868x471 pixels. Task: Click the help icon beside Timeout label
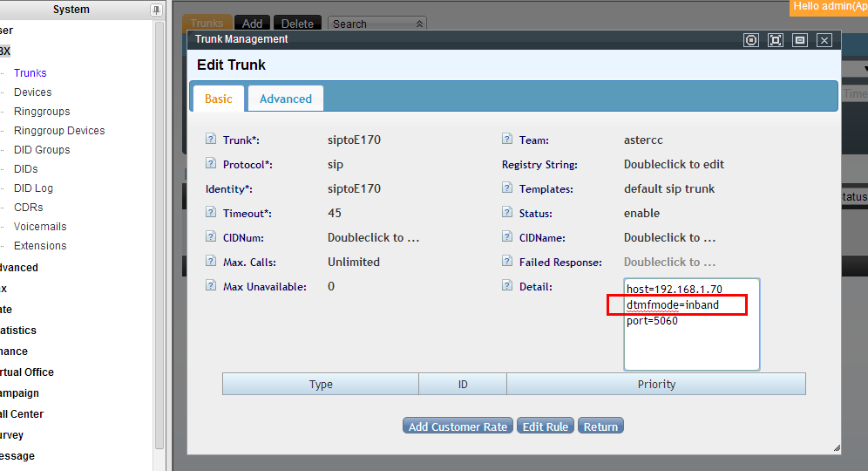pos(211,213)
